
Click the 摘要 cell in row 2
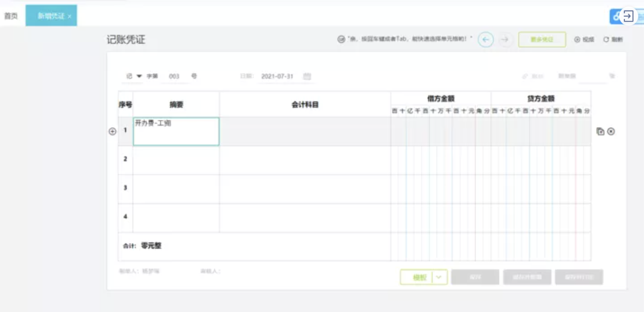pos(176,160)
